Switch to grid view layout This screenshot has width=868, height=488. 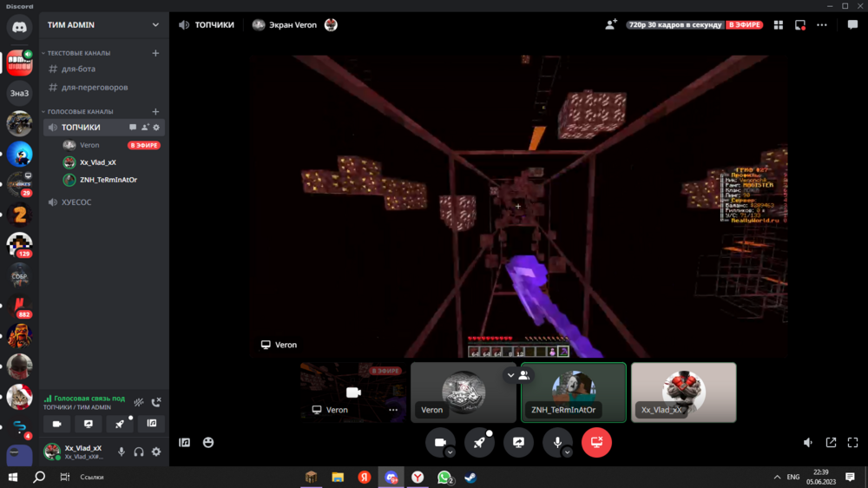pos(779,25)
